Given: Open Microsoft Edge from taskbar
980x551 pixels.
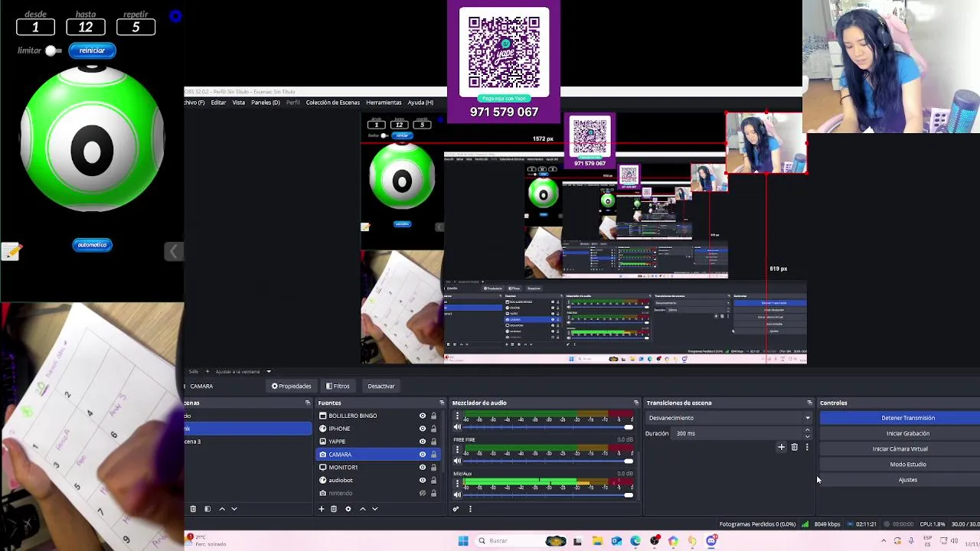Looking at the screenshot, I should point(635,541).
